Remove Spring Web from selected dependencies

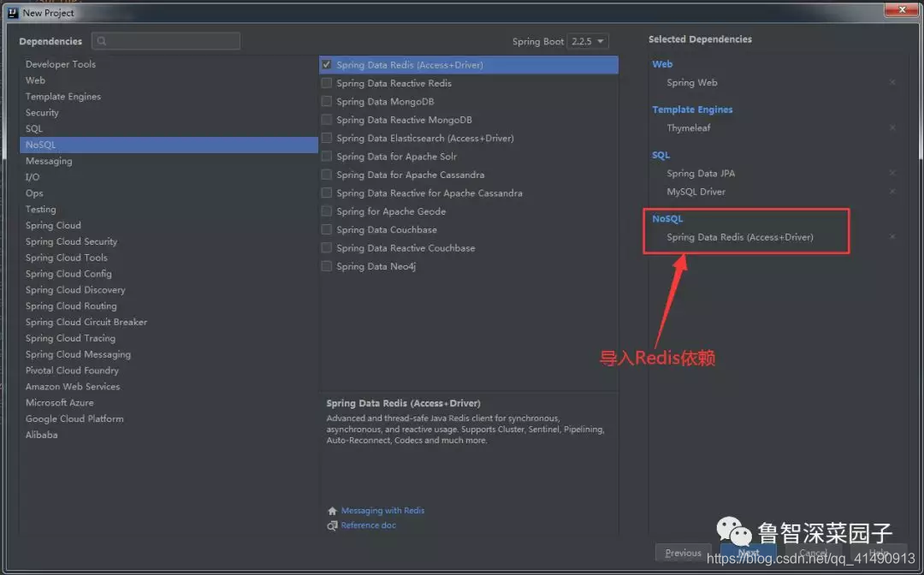click(892, 82)
